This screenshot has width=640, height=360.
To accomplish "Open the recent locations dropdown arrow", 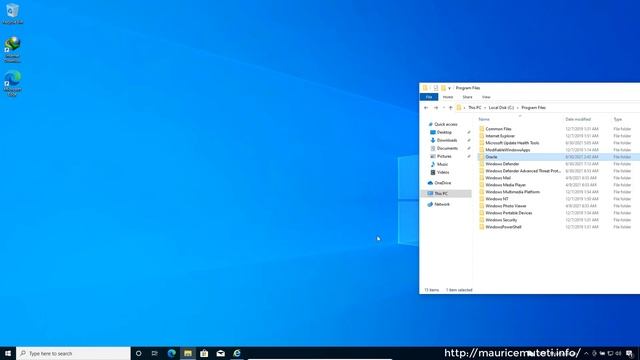I will coord(444,108).
